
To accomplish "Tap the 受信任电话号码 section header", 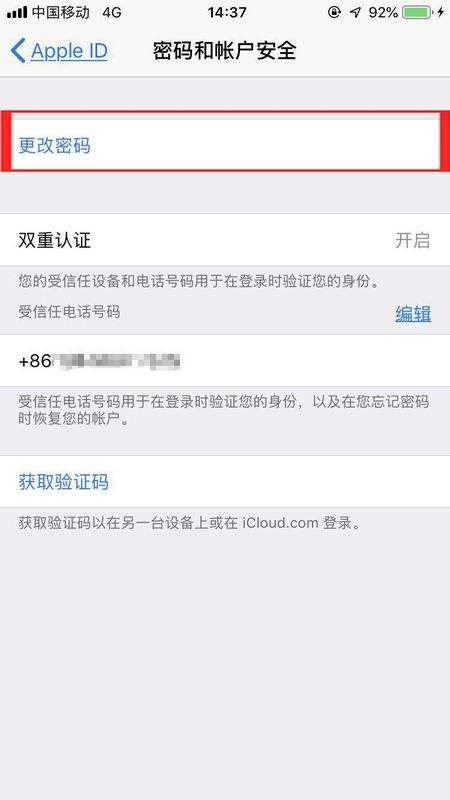I will coord(69,311).
